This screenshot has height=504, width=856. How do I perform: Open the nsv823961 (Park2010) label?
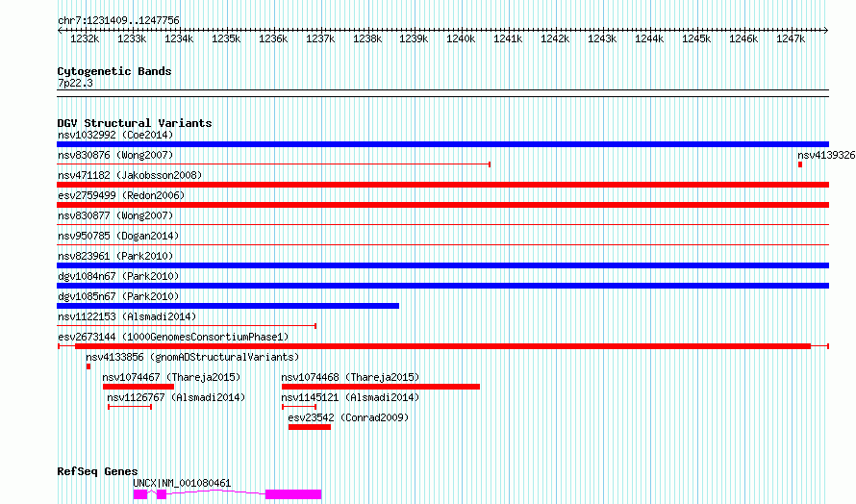(115, 256)
